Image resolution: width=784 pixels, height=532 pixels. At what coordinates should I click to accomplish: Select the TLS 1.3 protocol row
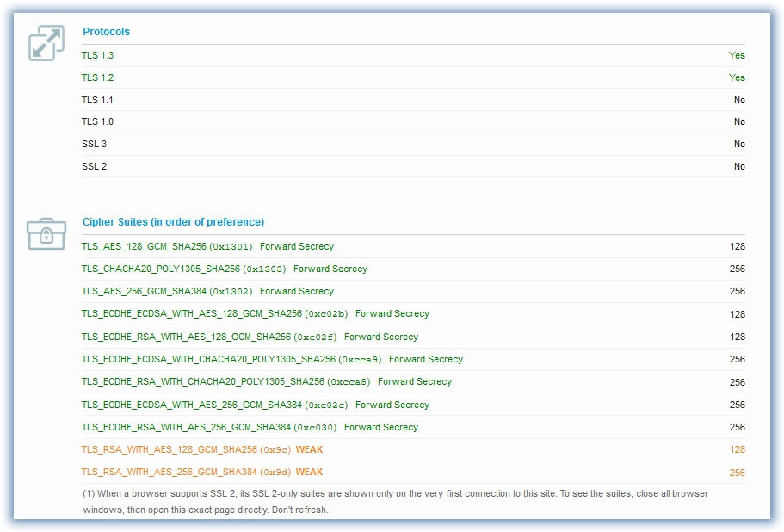tap(413, 55)
